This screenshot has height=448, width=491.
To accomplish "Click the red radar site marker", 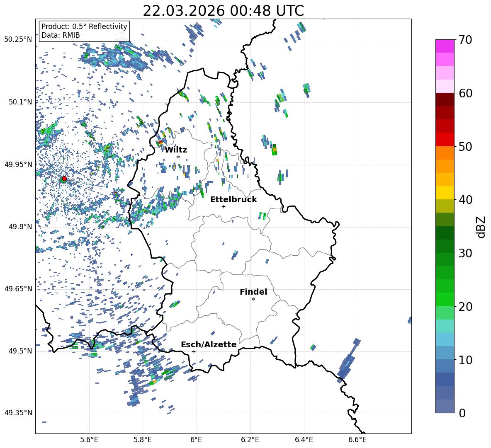I will [x=64, y=179].
